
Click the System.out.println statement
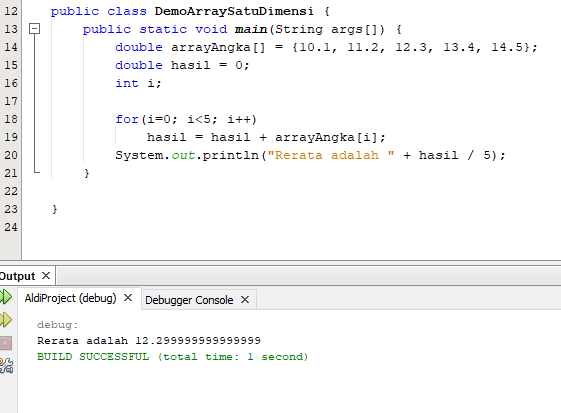point(310,155)
